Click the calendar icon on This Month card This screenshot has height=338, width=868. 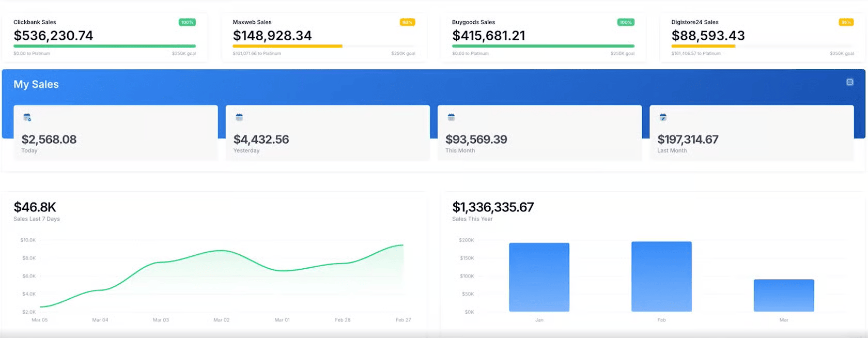451,117
